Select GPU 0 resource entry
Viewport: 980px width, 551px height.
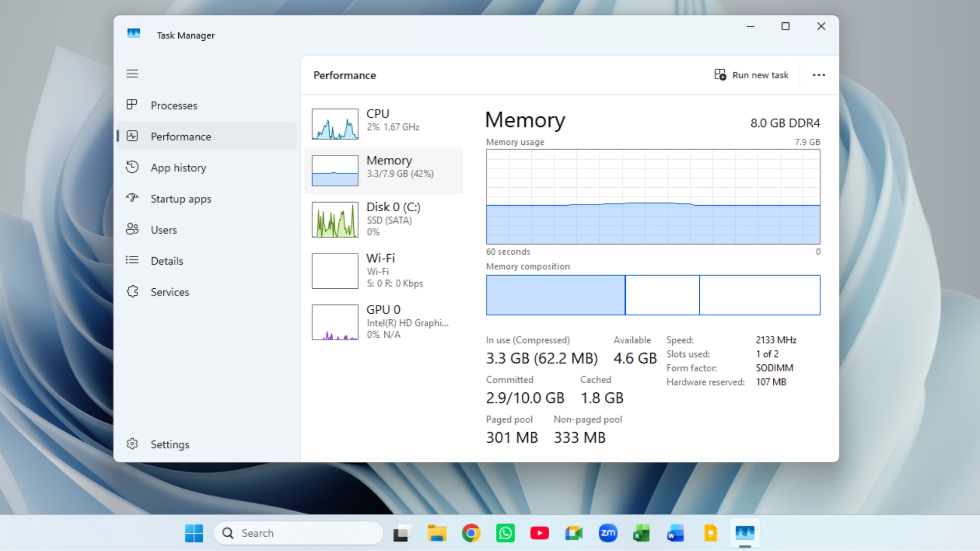point(383,322)
